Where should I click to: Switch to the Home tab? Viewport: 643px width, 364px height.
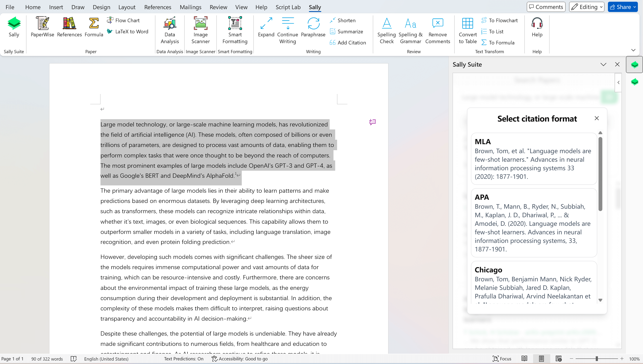coord(33,7)
